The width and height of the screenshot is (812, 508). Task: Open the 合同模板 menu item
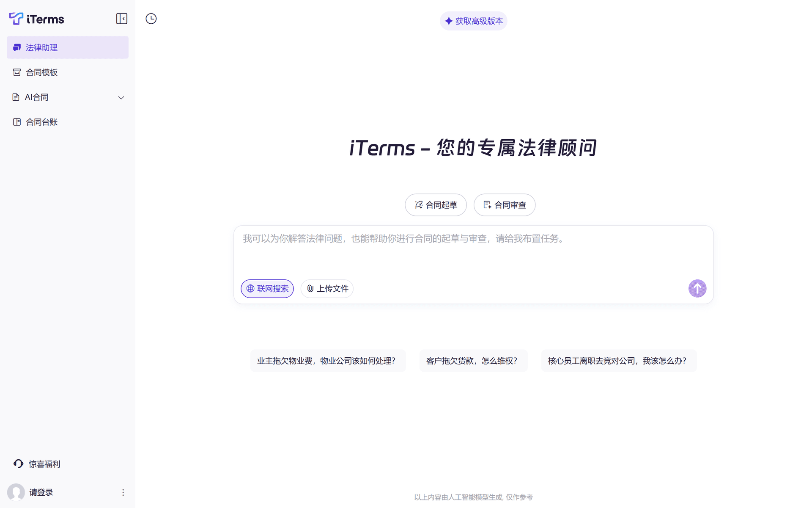click(x=68, y=72)
